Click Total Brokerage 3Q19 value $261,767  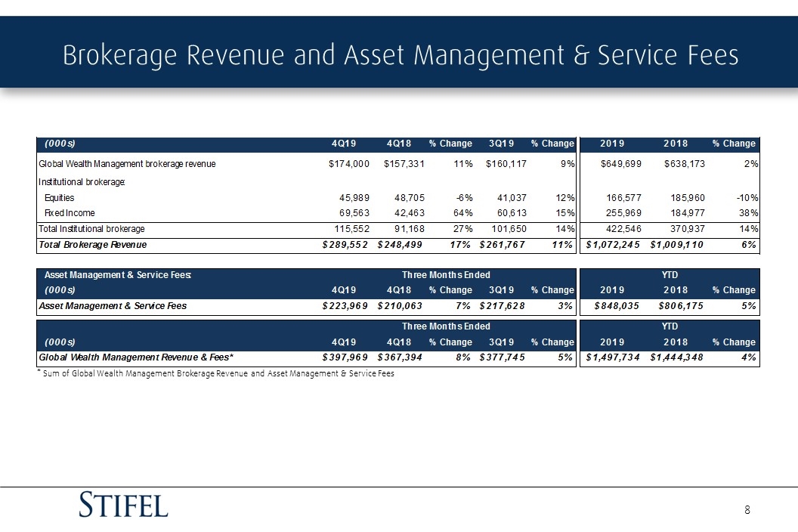pyautogui.click(x=502, y=245)
